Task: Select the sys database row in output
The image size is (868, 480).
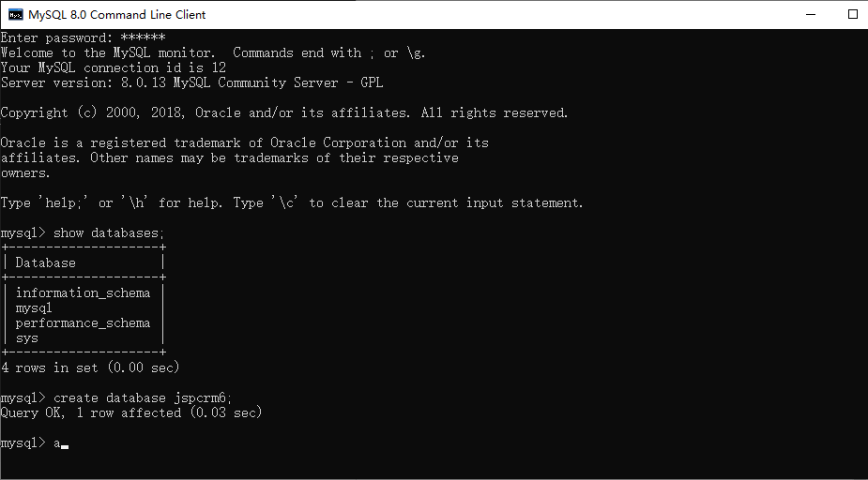Action: (x=26, y=337)
